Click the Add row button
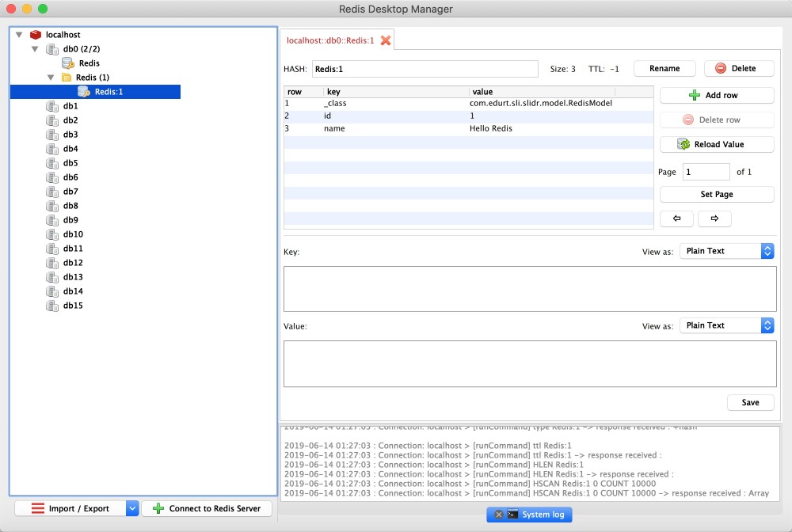The image size is (792, 532). 716,95
